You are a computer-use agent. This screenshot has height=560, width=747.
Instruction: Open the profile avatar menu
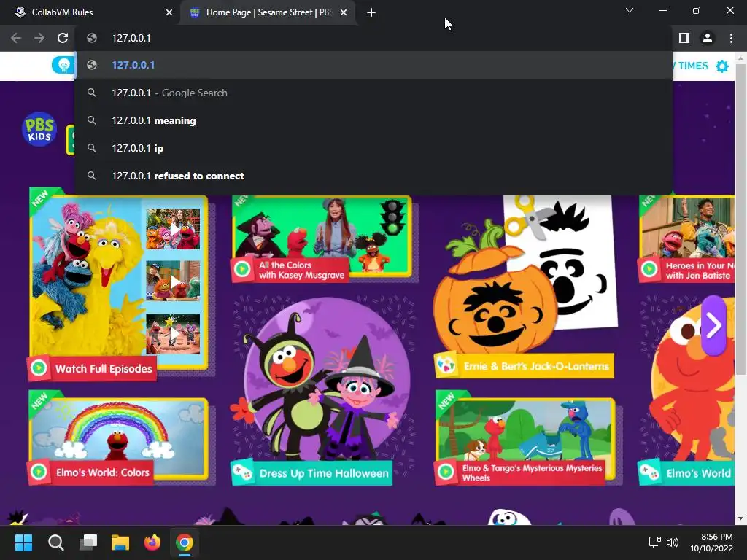[708, 38]
